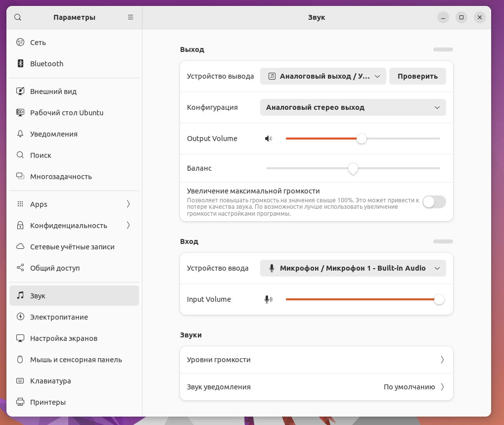The height and width of the screenshot is (425, 504).
Task: Click the grid icon beside Apps
Action: 20,204
